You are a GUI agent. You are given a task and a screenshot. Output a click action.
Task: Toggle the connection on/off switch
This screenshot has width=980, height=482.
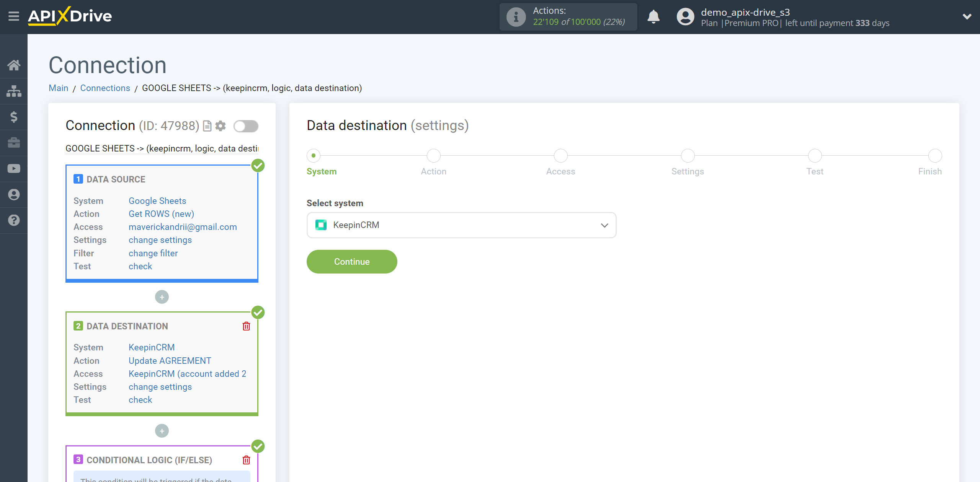click(x=246, y=126)
